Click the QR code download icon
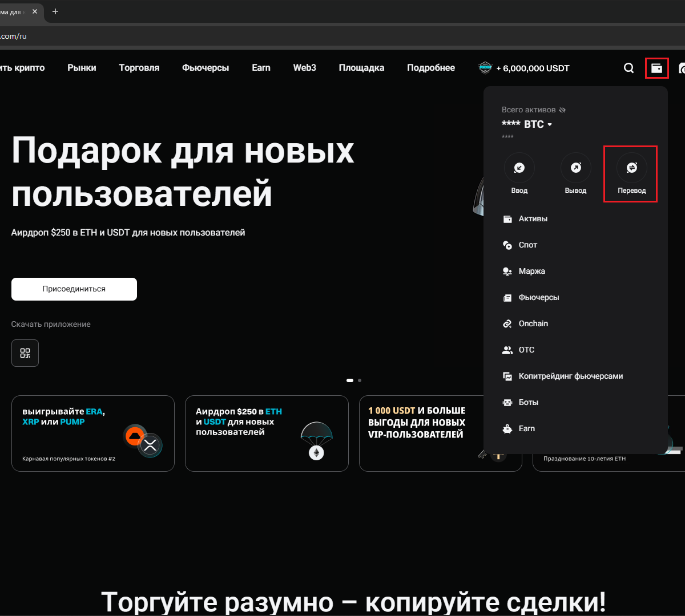Viewport: 685px width, 616px height. [x=25, y=353]
